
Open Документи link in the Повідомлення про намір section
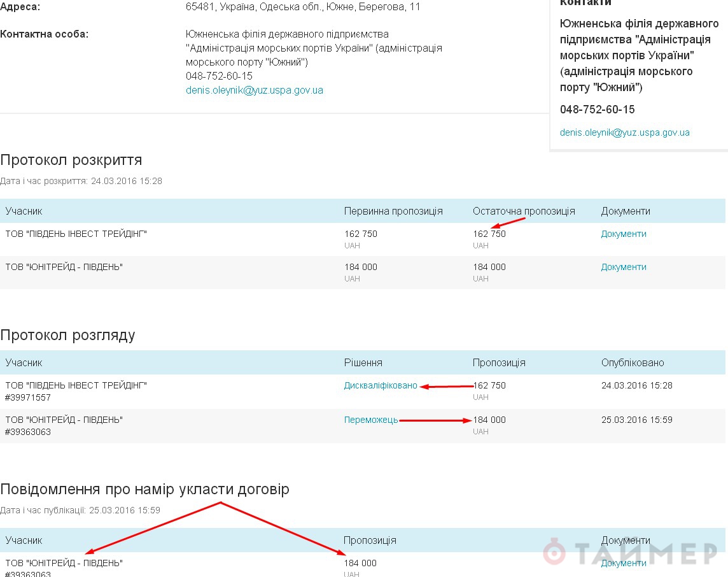coord(623,563)
